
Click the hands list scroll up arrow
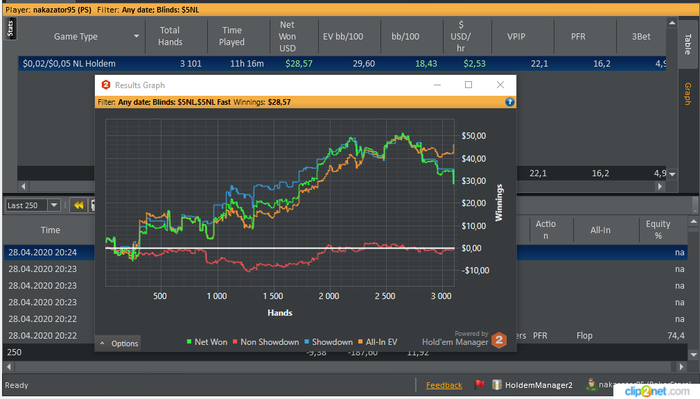tap(693, 221)
